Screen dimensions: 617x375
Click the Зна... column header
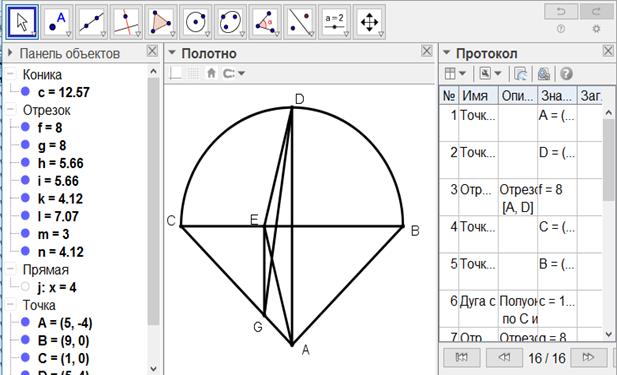click(557, 96)
